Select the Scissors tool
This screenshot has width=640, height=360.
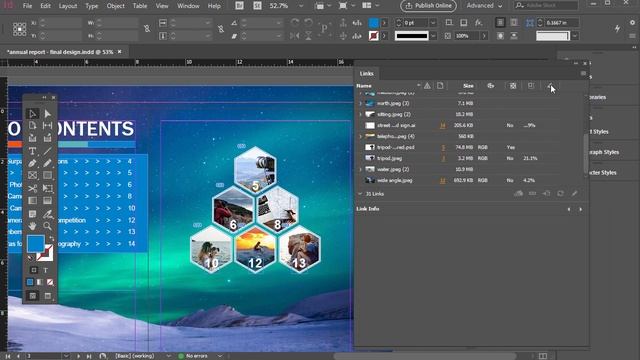point(32,188)
